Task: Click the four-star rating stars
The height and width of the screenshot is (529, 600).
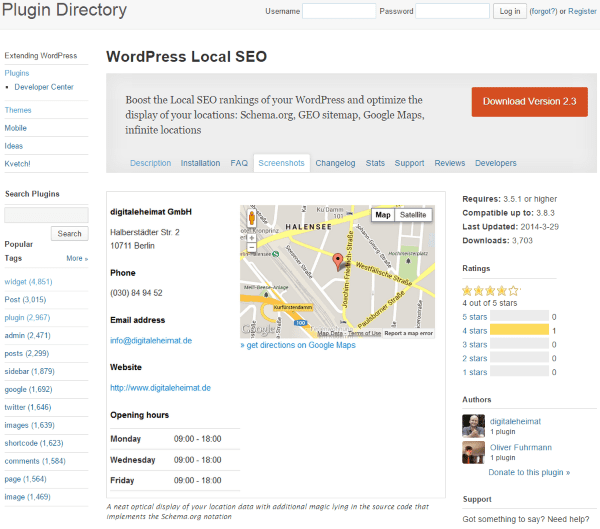Action: [x=490, y=291]
